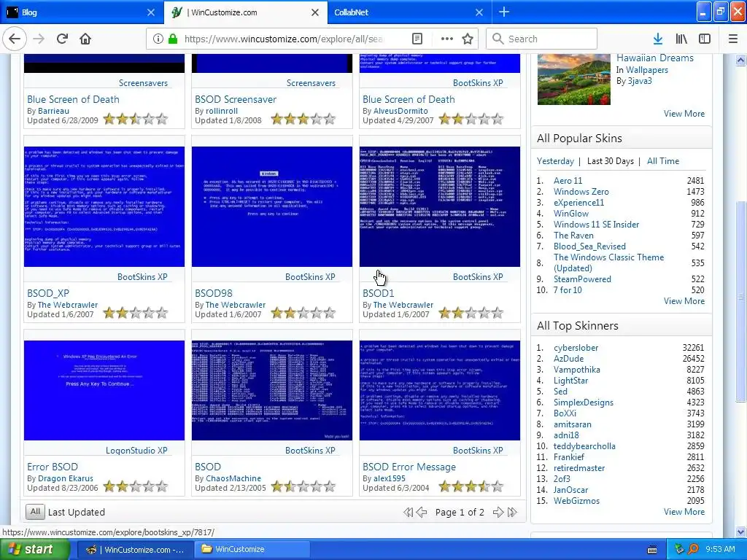Show the sidebars panel
Screen dimensions: 747x560
click(x=705, y=39)
